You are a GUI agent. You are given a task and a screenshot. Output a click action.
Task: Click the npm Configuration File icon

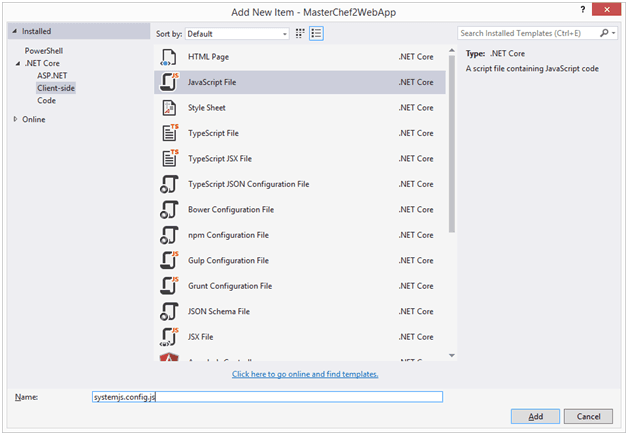pyautogui.click(x=169, y=235)
